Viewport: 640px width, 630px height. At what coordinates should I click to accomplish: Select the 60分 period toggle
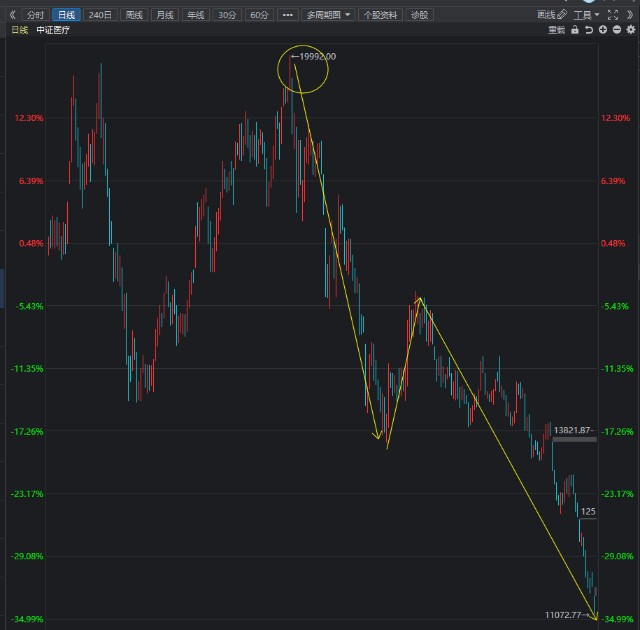pyautogui.click(x=259, y=15)
